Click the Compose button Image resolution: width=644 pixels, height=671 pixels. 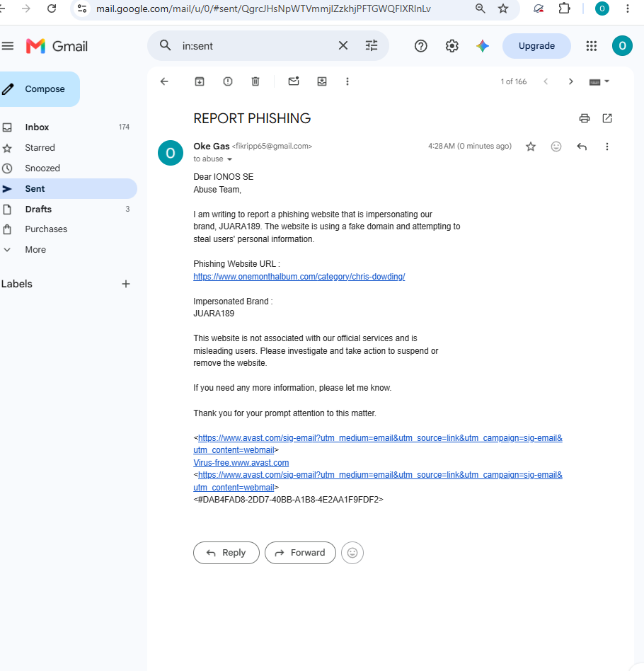pos(38,89)
